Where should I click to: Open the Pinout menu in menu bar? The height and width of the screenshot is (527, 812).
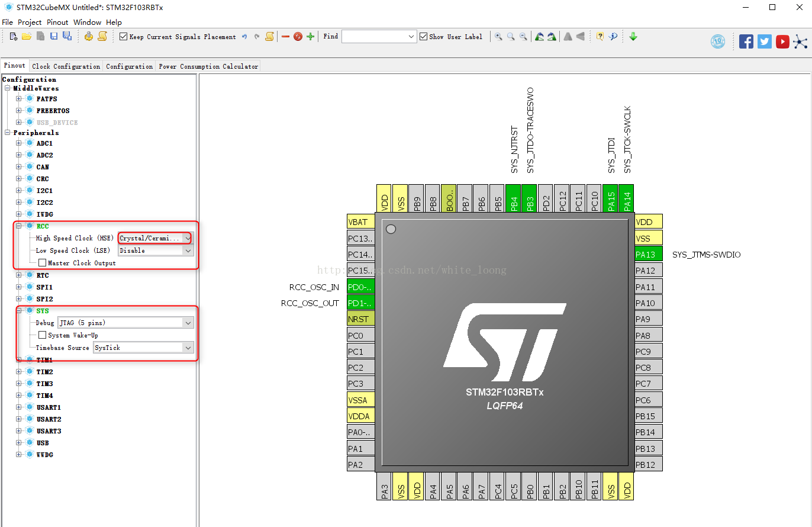coord(57,22)
